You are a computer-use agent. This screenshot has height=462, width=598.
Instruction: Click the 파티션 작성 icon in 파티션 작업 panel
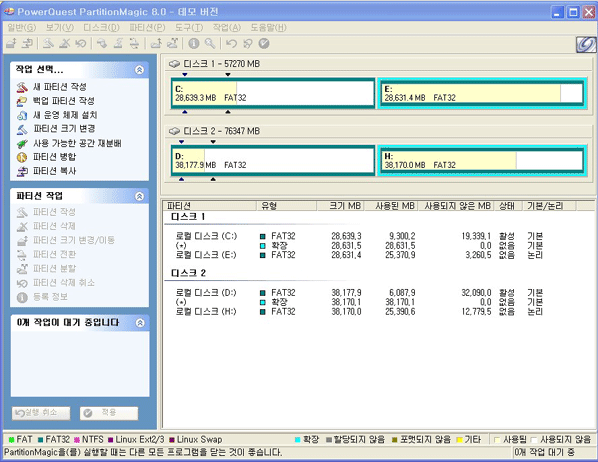22,212
